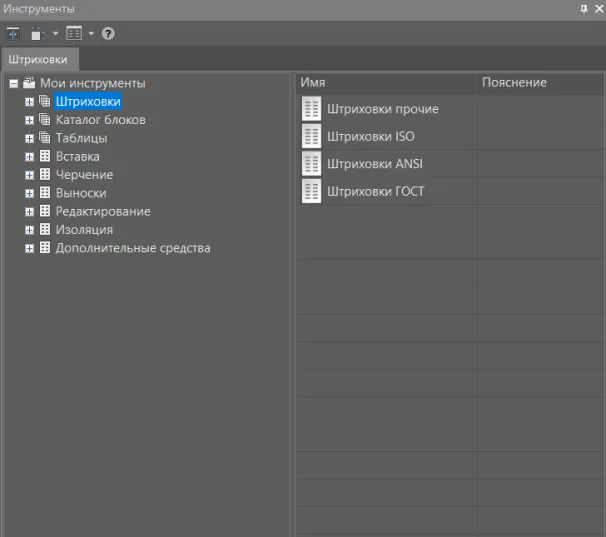Image resolution: width=606 pixels, height=537 pixels.
Task: Select Таблицы in the tools tree
Action: click(81, 138)
